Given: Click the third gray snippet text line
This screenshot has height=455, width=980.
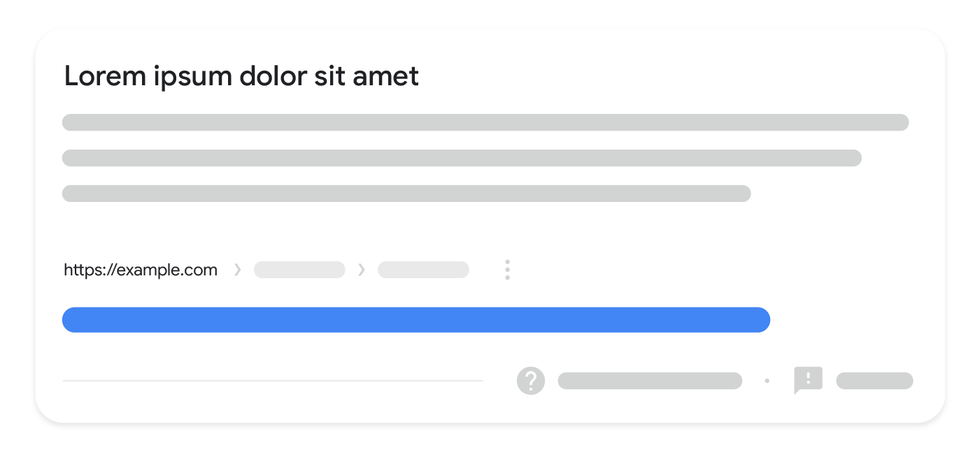Looking at the screenshot, I should [x=406, y=194].
